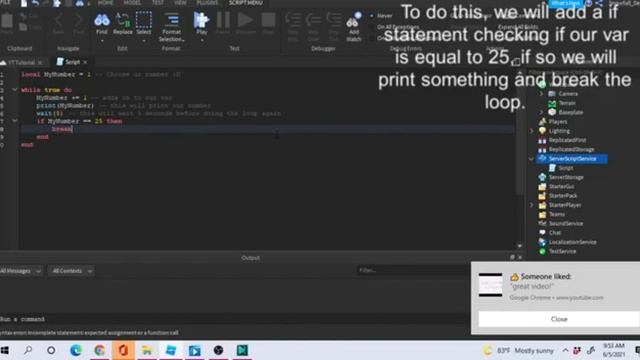
Task: Collapse the while loop code fold
Action: click(15, 90)
